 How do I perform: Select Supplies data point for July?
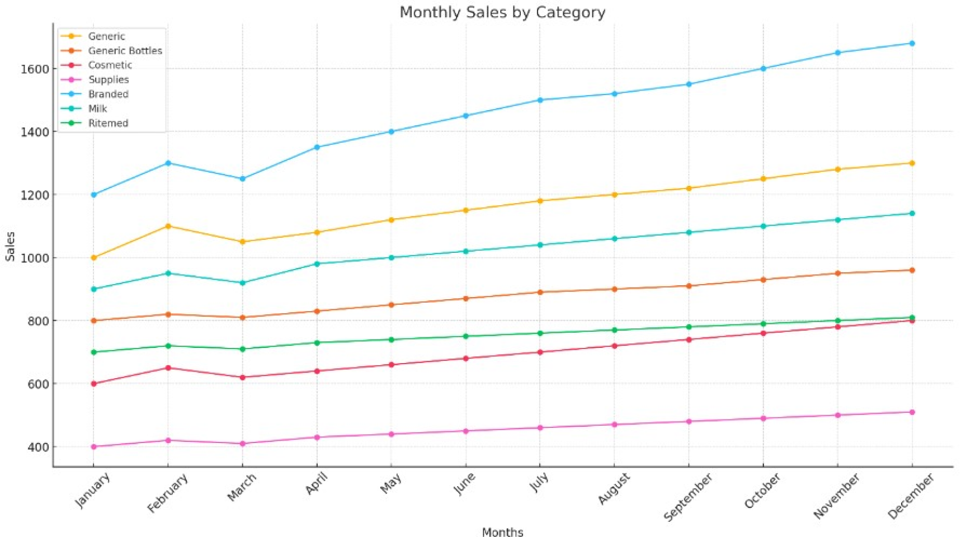click(540, 428)
